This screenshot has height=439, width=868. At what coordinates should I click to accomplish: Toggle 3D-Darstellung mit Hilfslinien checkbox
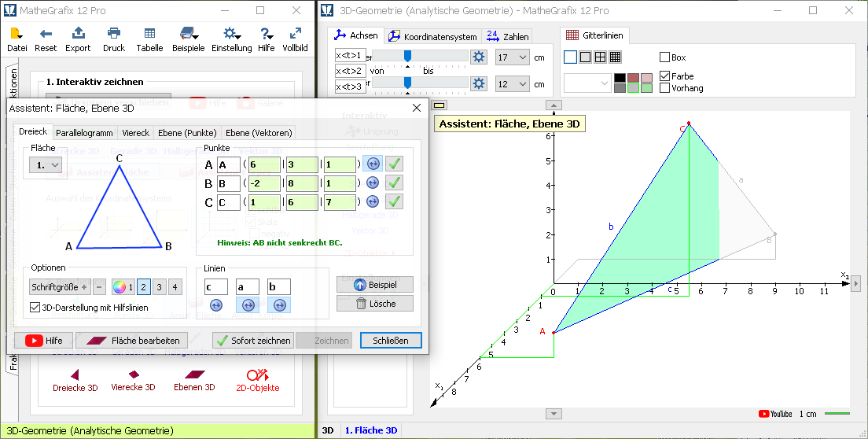click(x=35, y=308)
